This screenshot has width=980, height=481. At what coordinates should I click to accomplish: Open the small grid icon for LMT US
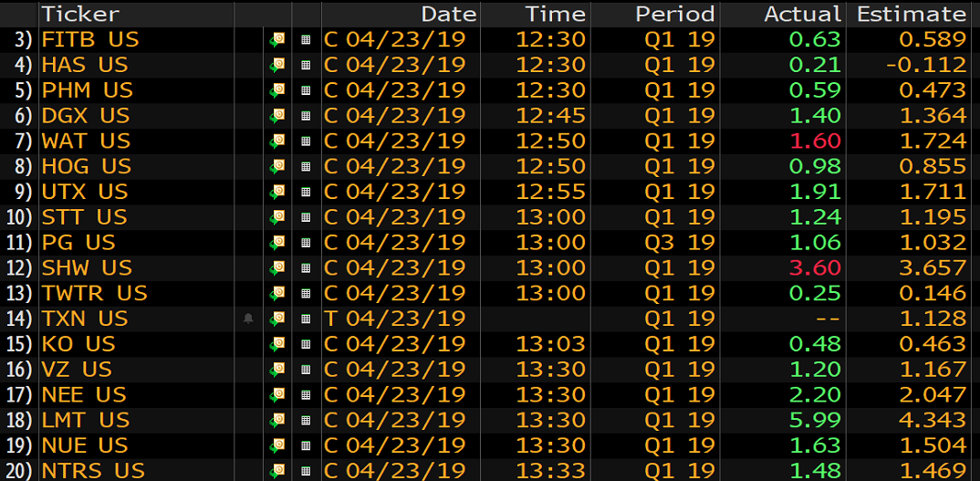coord(306,420)
